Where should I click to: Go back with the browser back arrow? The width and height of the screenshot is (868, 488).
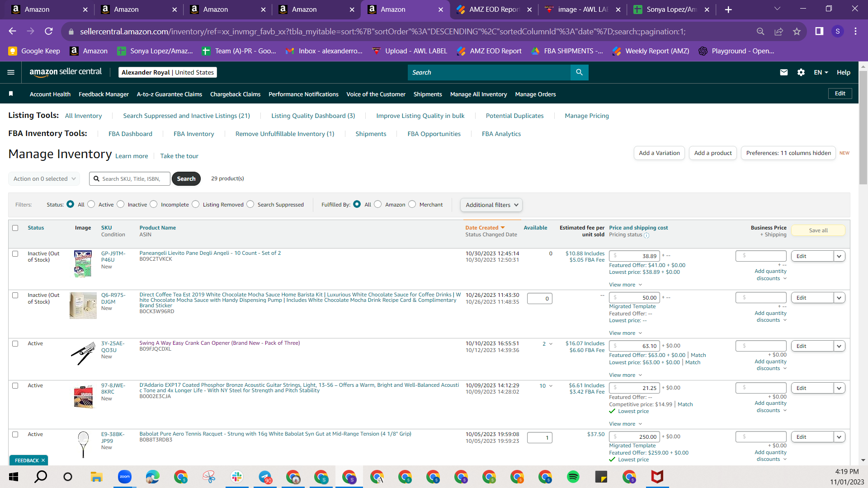pos(13,31)
